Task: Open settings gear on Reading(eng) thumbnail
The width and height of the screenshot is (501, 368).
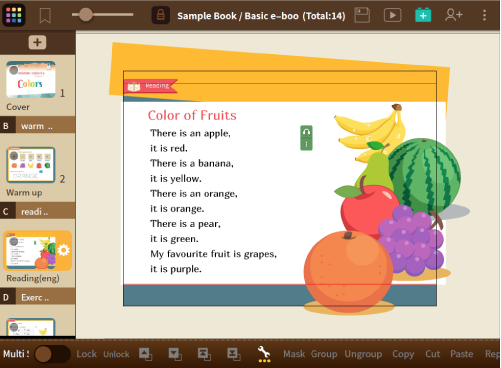Action: coord(63,250)
